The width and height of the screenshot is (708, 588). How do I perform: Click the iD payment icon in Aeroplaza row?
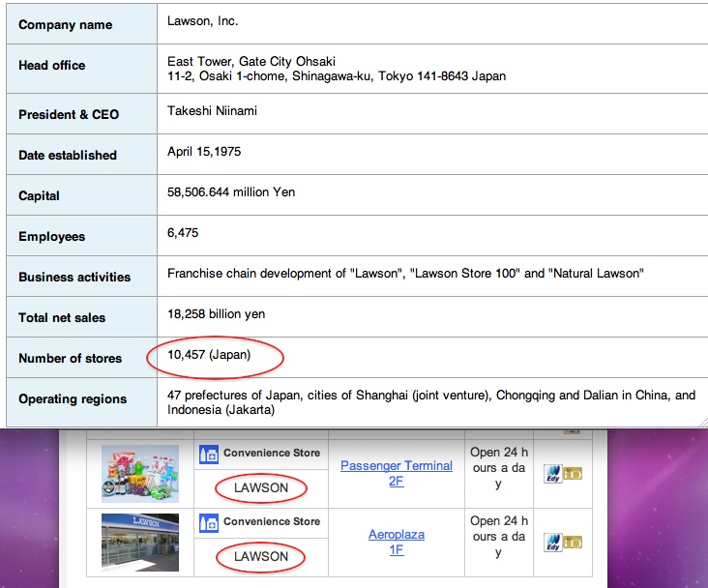coord(573,543)
